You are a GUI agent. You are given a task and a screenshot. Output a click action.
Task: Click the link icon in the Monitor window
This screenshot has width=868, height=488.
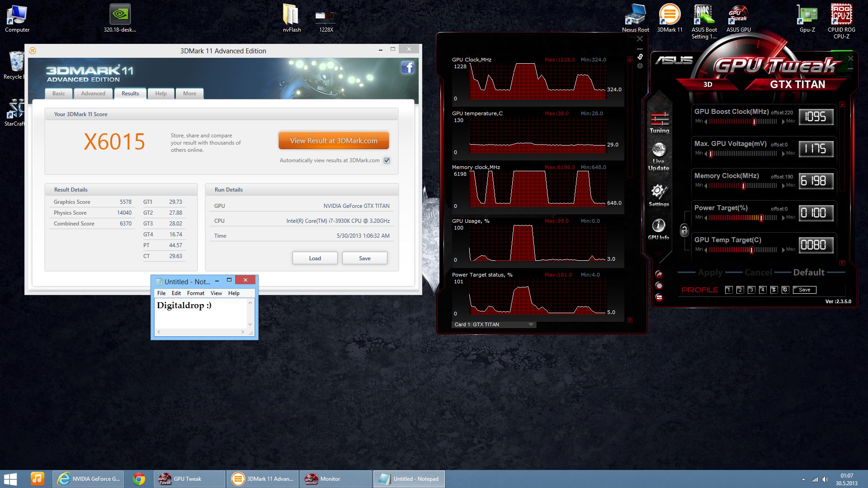coord(640,56)
